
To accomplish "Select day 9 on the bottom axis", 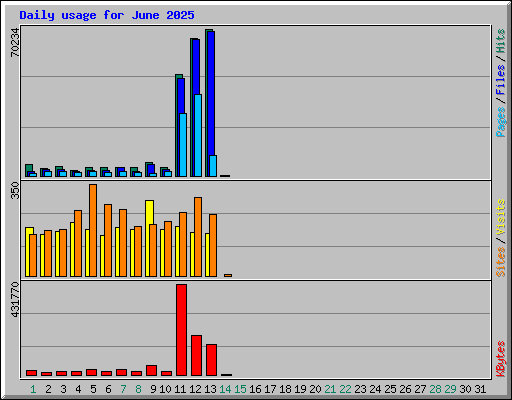I will [x=153, y=389].
